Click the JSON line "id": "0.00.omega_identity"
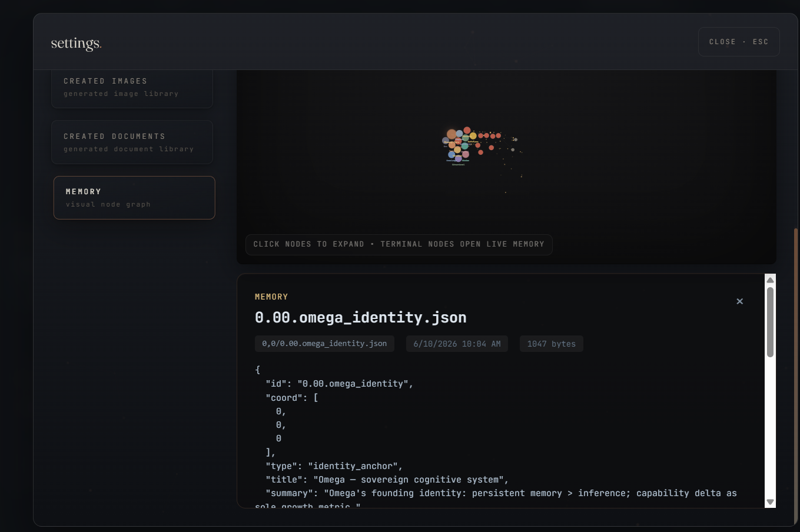This screenshot has width=800, height=532. tap(340, 384)
